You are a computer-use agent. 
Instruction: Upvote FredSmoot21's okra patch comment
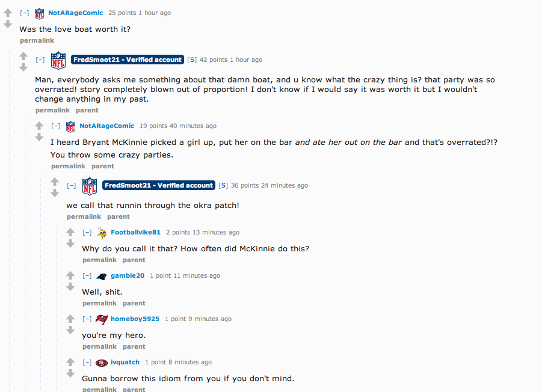point(55,182)
